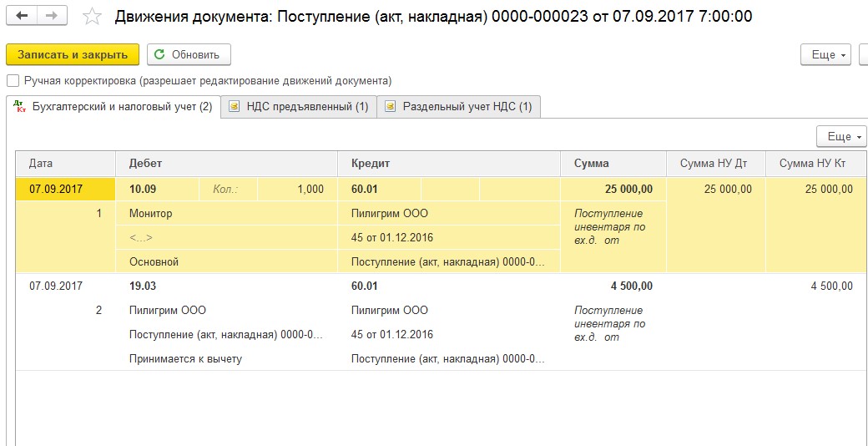Click the forward navigation arrow

pos(51,17)
